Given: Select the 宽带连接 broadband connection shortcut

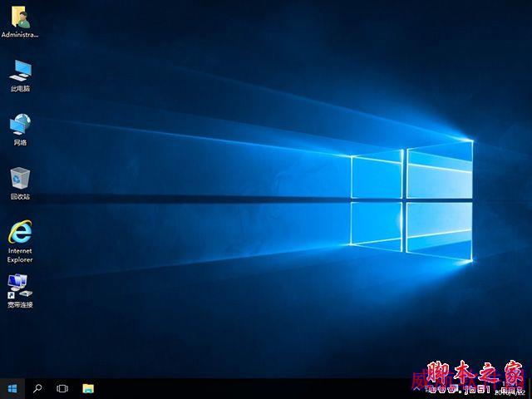Looking at the screenshot, I should pos(20,291).
